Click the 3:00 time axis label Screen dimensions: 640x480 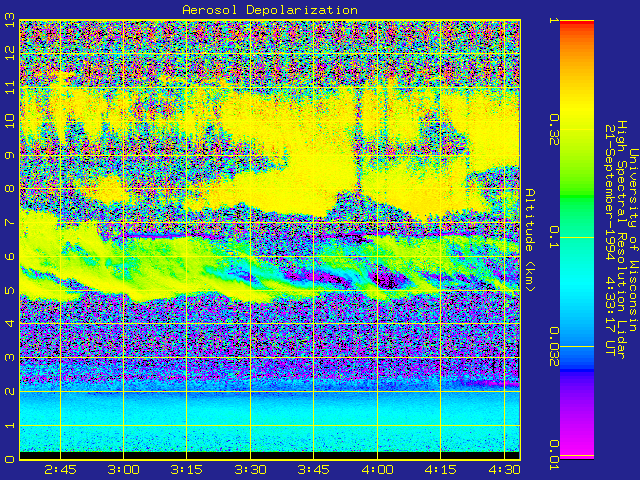(124, 470)
